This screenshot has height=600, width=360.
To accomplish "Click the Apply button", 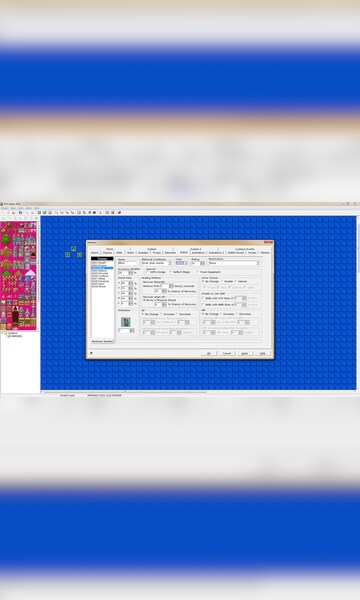I will pos(244,353).
